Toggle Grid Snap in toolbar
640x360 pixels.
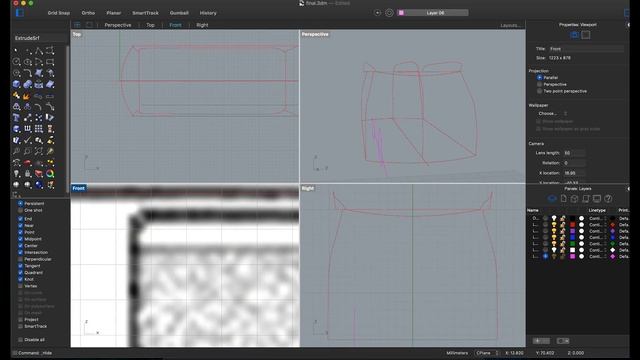pos(59,13)
